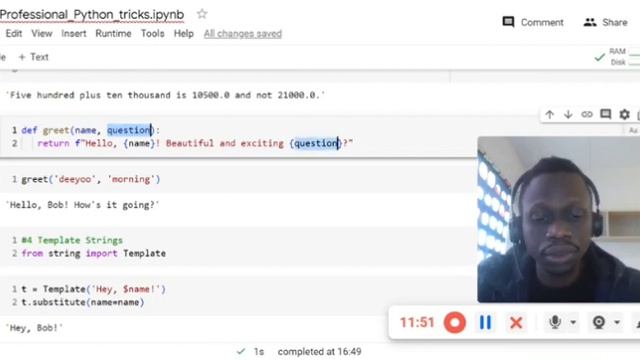This screenshot has height=360, width=640.
Task: Move the cell up with arrow icon
Action: pyautogui.click(x=549, y=115)
